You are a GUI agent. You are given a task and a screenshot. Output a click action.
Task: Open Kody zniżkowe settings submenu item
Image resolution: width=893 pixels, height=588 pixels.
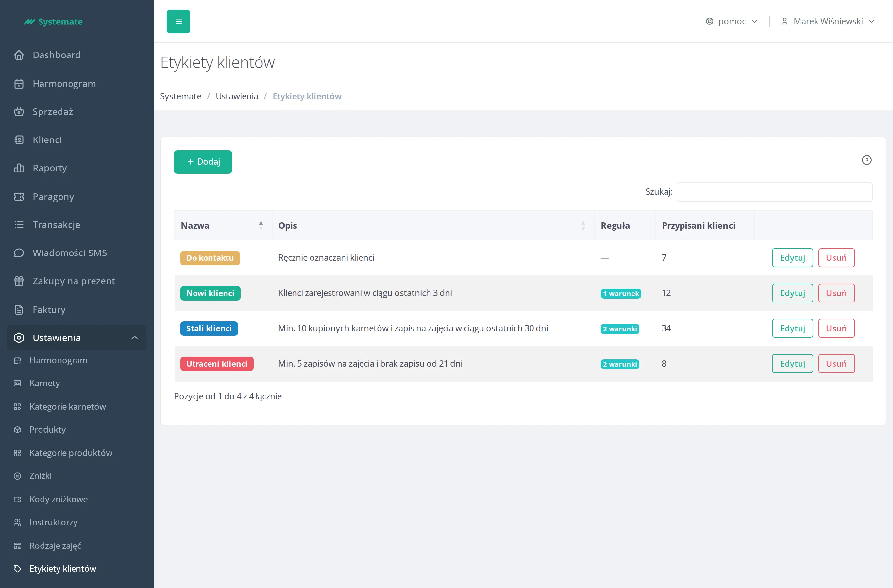tap(58, 499)
